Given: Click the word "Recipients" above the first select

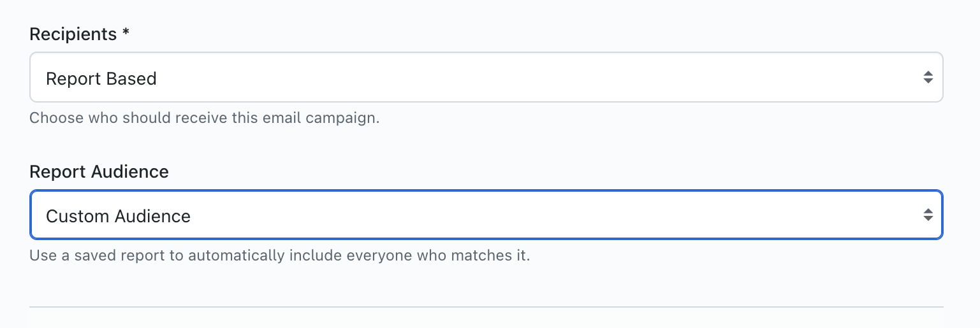Looking at the screenshot, I should tap(73, 34).
